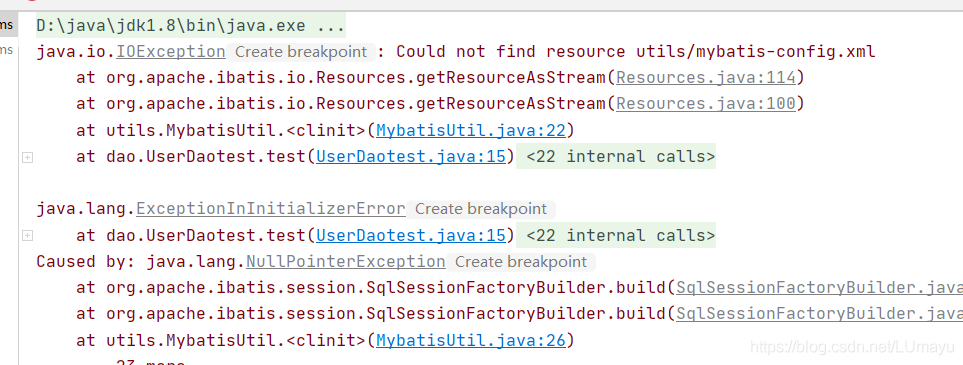Click the 'Caused by: java.lang.' text

click(141, 262)
